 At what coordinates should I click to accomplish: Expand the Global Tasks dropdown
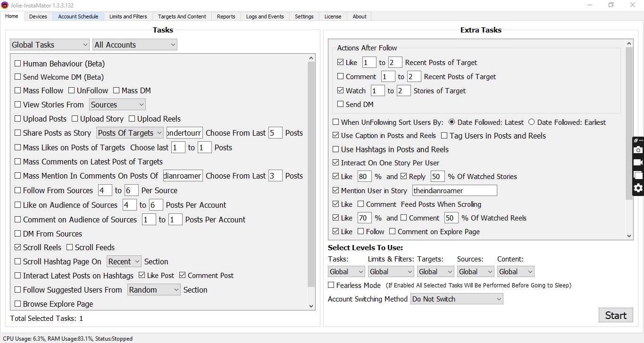50,45
